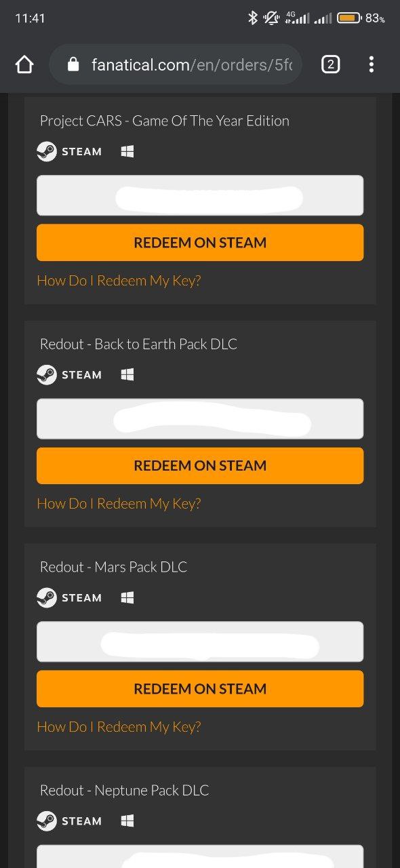400x868 pixels.
Task: Tap the Steam logo under Project CARS
Action: [x=47, y=151]
